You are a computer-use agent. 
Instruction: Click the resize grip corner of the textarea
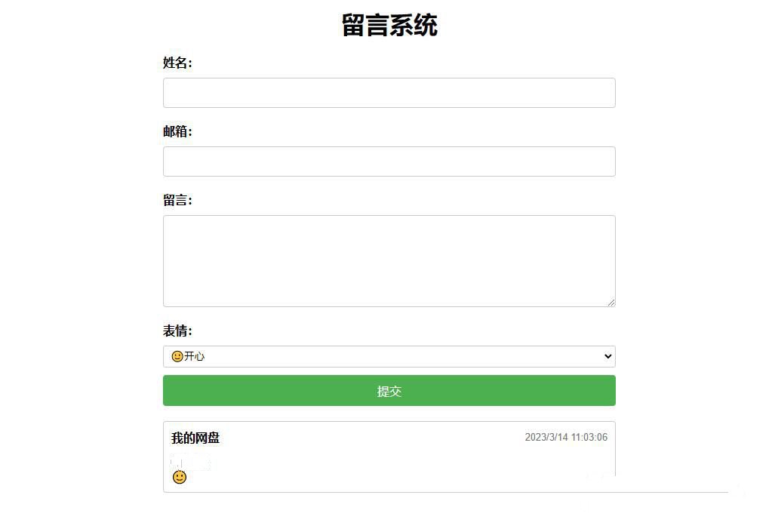(611, 302)
